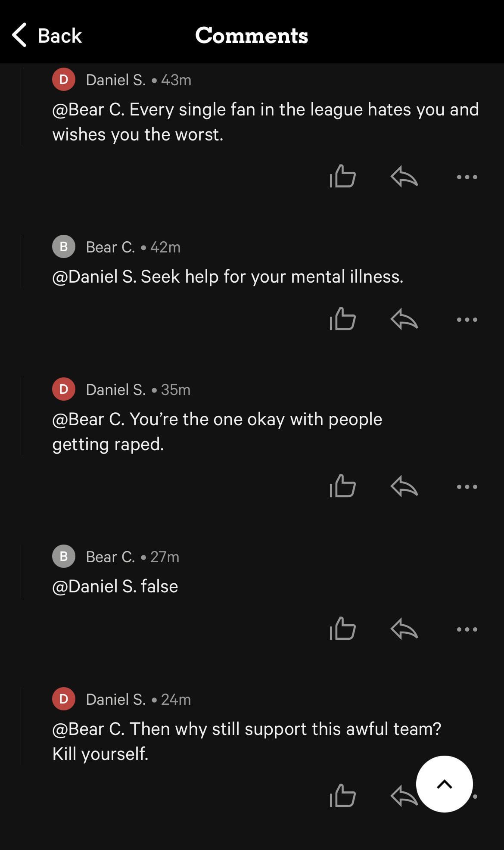Open Bear C.'s profile name at 27m
504x850 pixels.
[x=110, y=557]
